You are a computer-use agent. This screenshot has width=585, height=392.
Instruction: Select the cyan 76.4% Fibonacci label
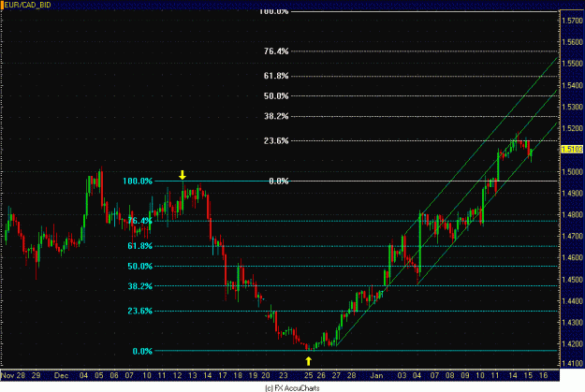pos(139,221)
